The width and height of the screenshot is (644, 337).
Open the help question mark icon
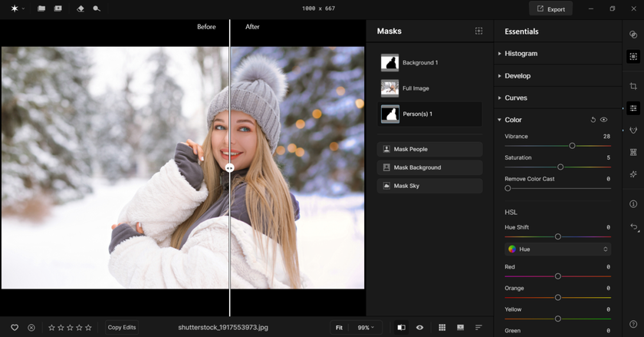click(x=633, y=324)
